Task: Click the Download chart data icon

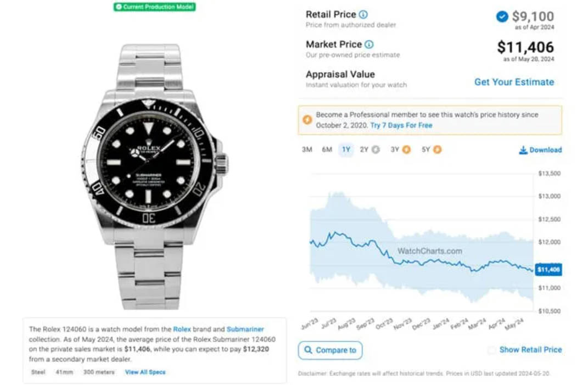Action: pyautogui.click(x=523, y=150)
